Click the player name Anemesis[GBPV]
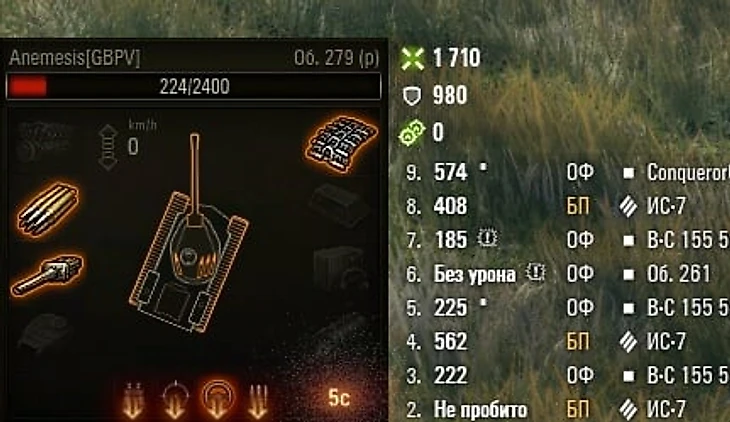The height and width of the screenshot is (422, 730). point(74,58)
